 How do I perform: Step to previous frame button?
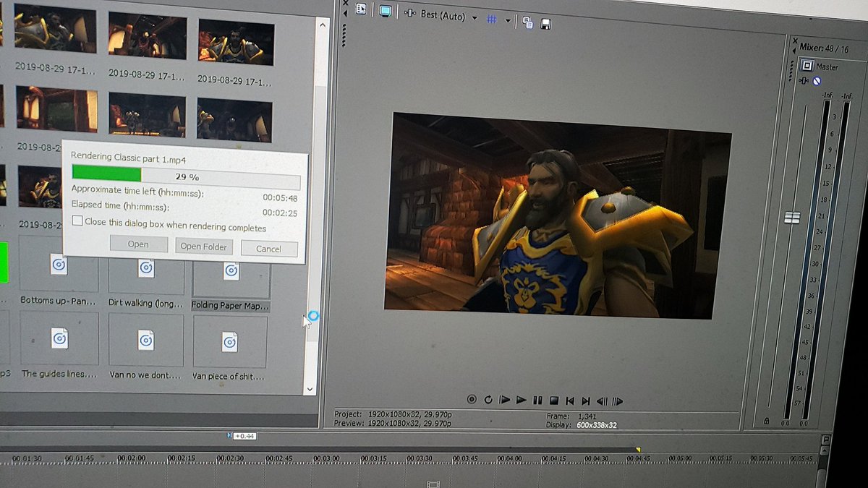[602, 401]
